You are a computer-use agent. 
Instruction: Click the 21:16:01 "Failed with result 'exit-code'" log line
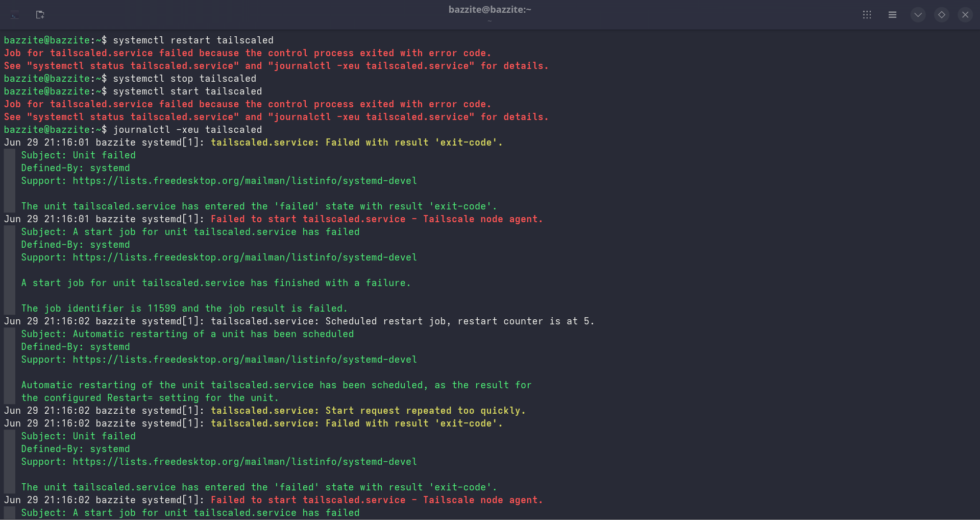tap(254, 143)
